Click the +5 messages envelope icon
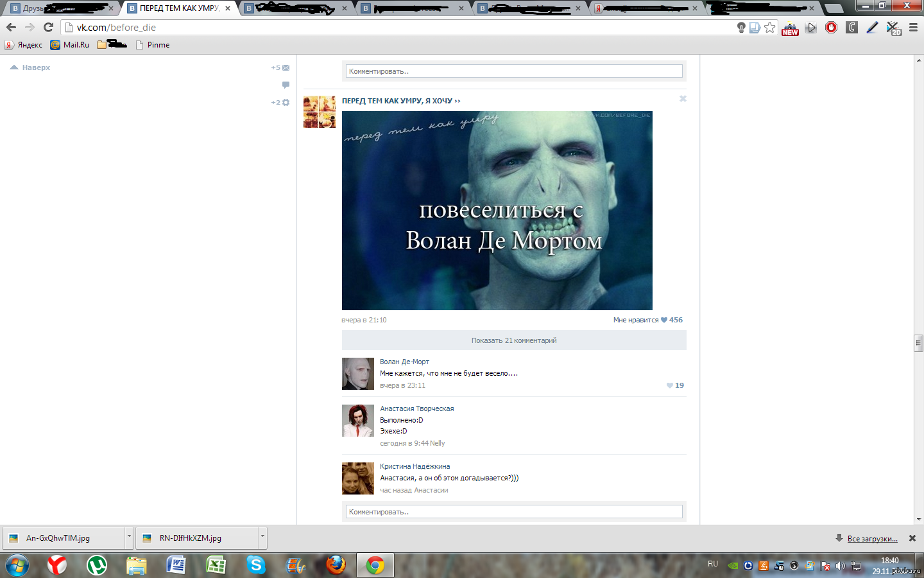924x578 pixels. pyautogui.click(x=286, y=67)
